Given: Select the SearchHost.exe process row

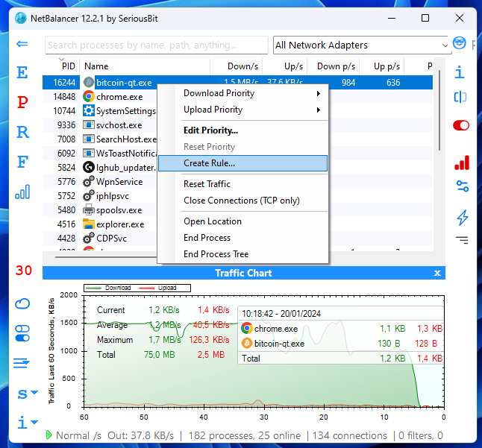Looking at the screenshot, I should (x=100, y=139).
